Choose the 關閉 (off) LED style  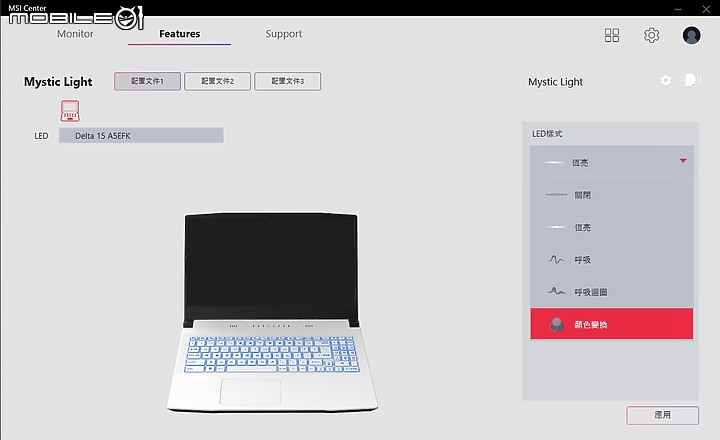(x=612, y=195)
